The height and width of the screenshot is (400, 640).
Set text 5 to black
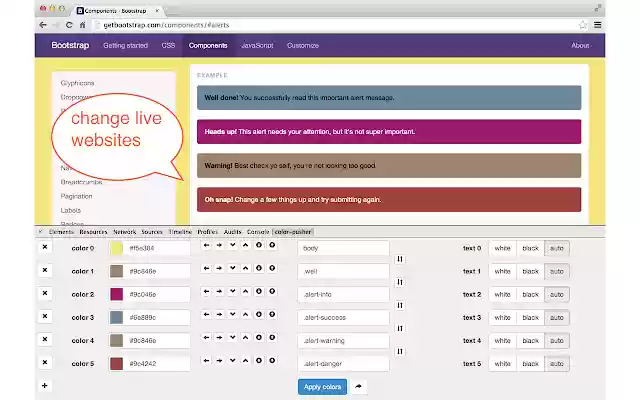[530, 364]
